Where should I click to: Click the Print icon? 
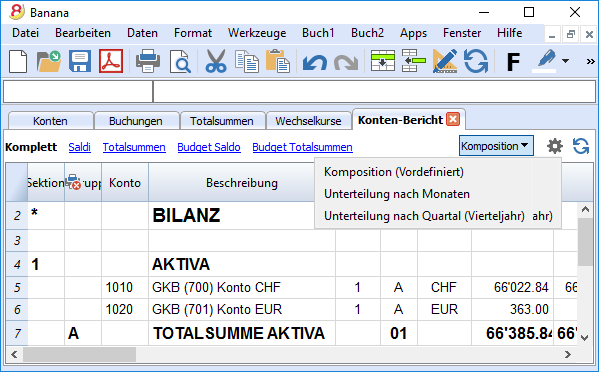[x=148, y=61]
